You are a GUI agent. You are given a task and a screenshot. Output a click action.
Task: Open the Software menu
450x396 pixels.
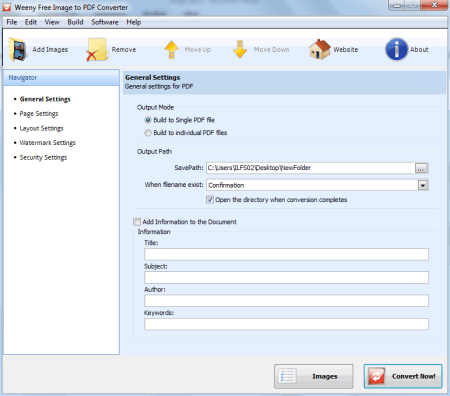[x=105, y=22]
